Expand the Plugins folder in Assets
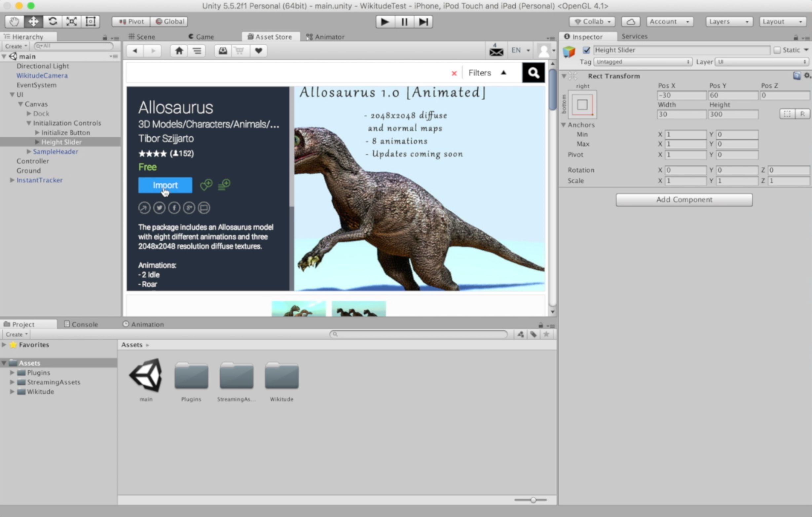 coord(12,372)
